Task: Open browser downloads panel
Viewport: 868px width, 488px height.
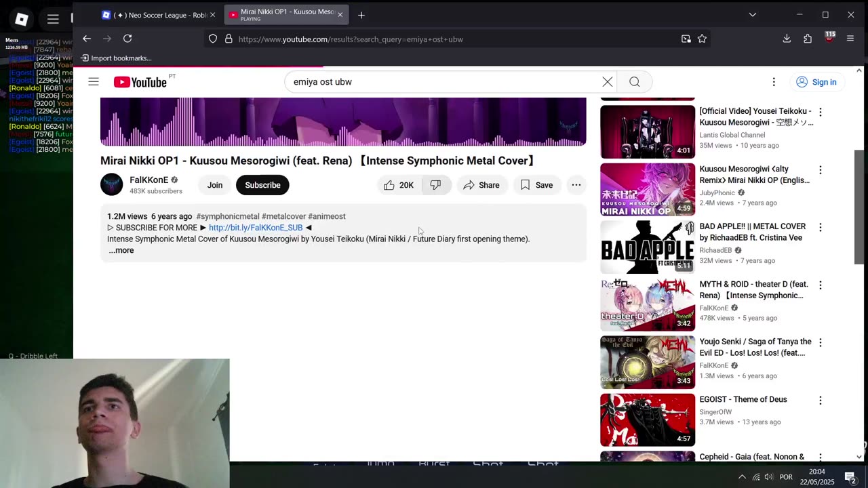Action: [x=787, y=39]
